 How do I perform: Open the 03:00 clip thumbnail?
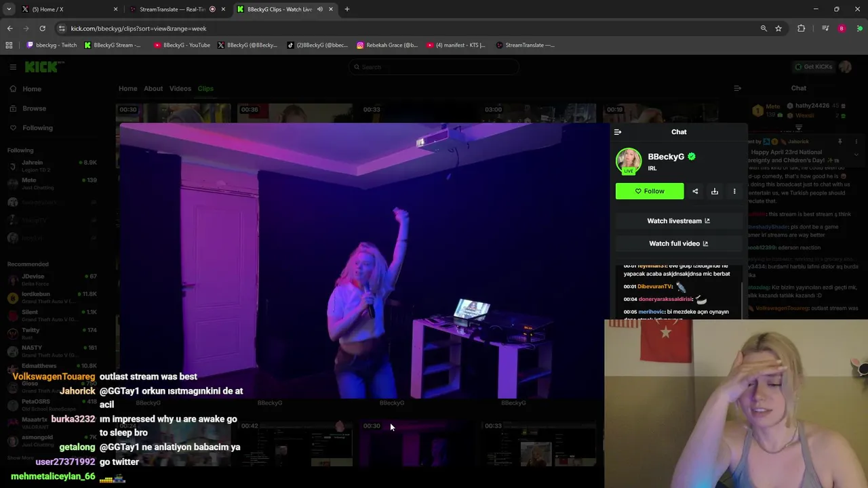tap(539, 113)
